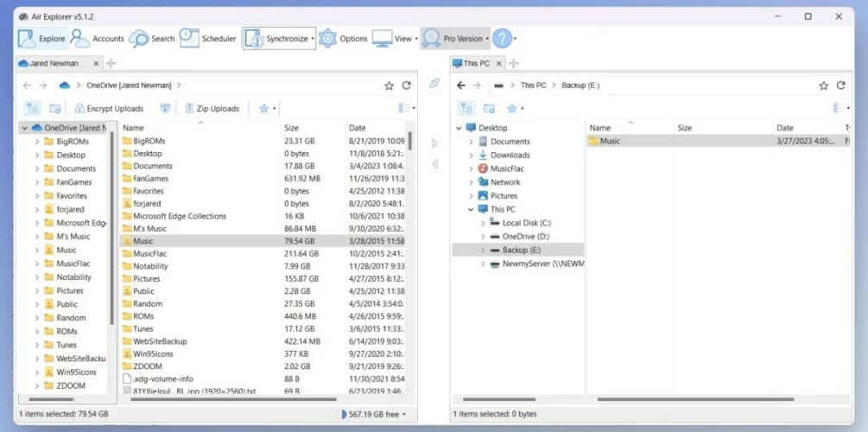Select the MusicFlac folder in file list
The image size is (868, 432).
(x=149, y=254)
